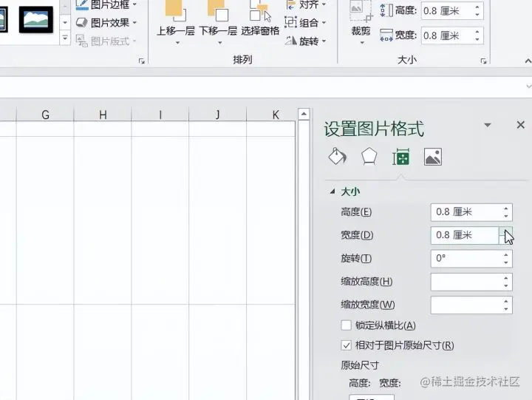Click the Picture Border (图片边框) pen icon
The image size is (532, 400).
pyautogui.click(x=82, y=4)
